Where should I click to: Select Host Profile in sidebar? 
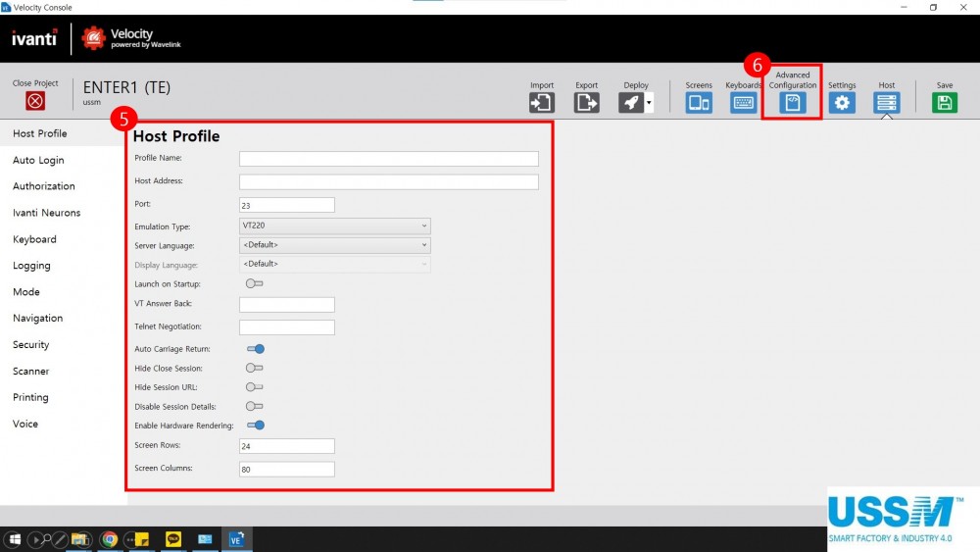click(x=40, y=133)
